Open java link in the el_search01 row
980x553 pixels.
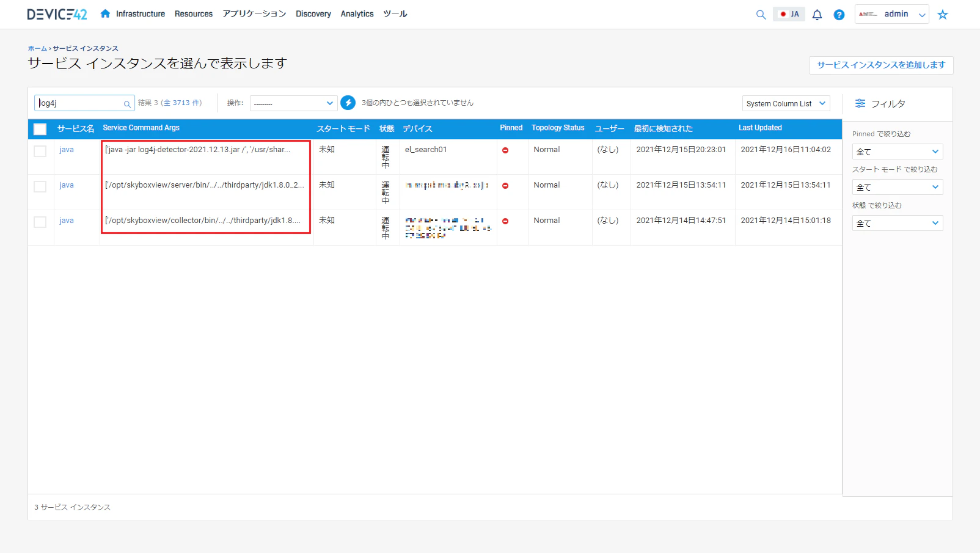(67, 150)
